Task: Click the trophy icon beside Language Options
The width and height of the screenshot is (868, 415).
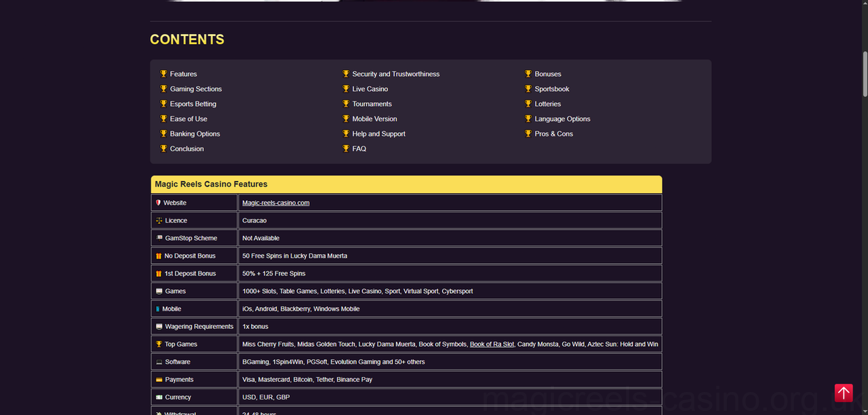Action: pyautogui.click(x=528, y=119)
